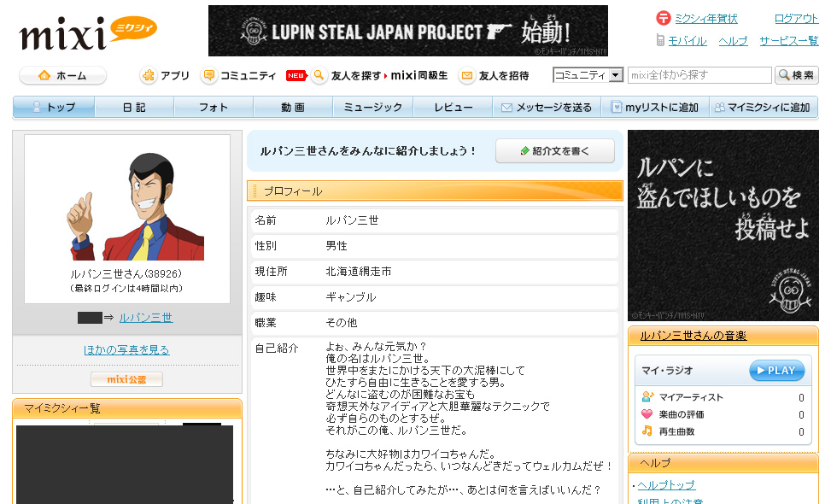The height and width of the screenshot is (504, 831).
Task: Click the pencil icon in 紹介文を書く
Action: [524, 151]
